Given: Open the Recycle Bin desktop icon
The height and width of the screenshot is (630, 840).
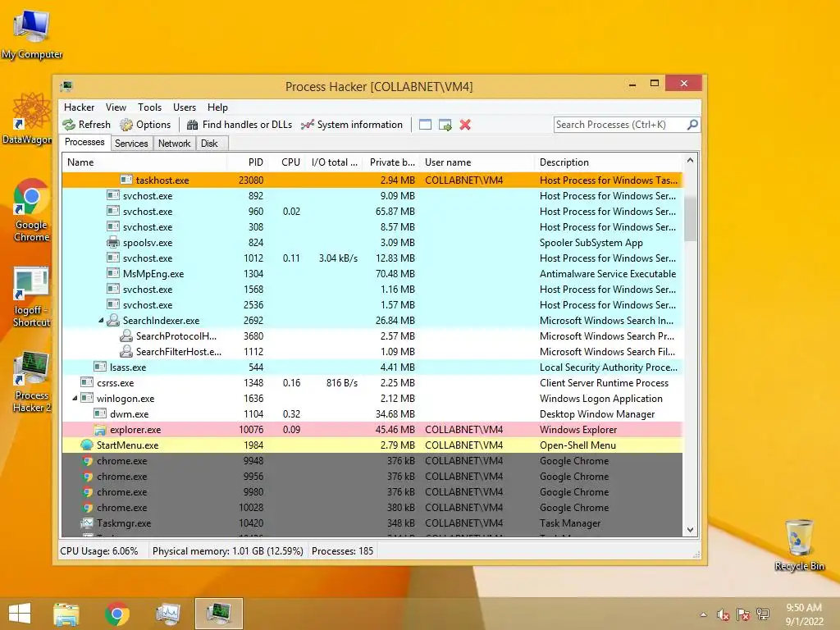Looking at the screenshot, I should coord(799,545).
